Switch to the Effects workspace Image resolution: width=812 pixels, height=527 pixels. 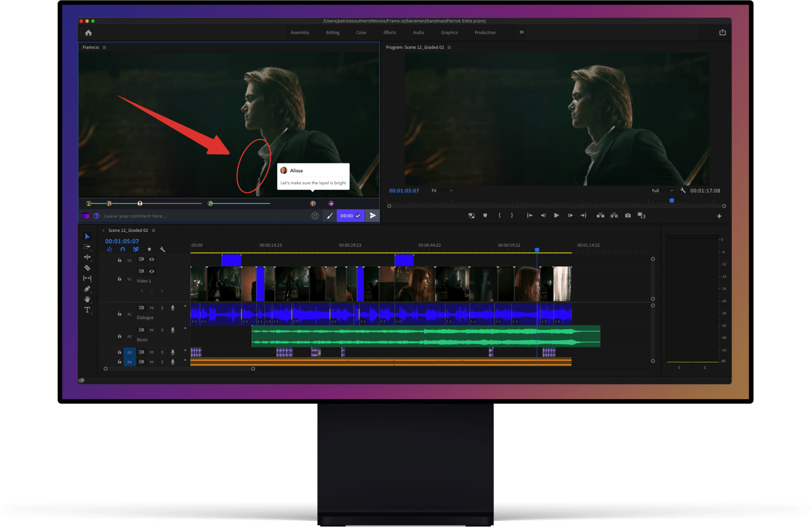point(390,33)
